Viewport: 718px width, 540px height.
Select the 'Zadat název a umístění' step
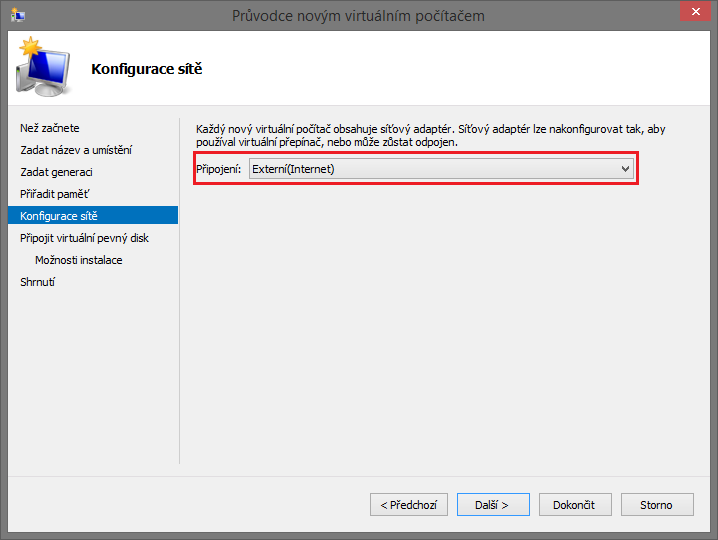(76, 150)
